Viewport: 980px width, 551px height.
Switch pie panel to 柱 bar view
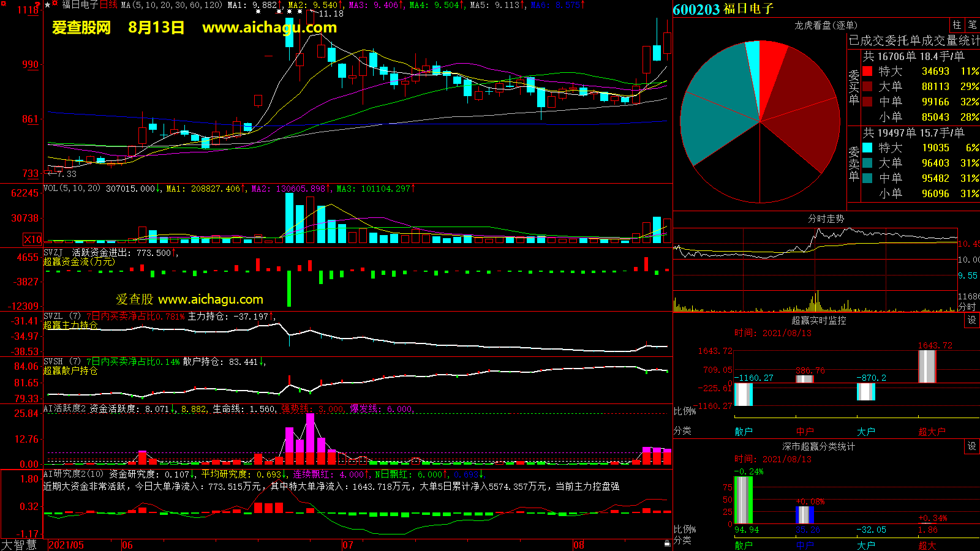[957, 25]
